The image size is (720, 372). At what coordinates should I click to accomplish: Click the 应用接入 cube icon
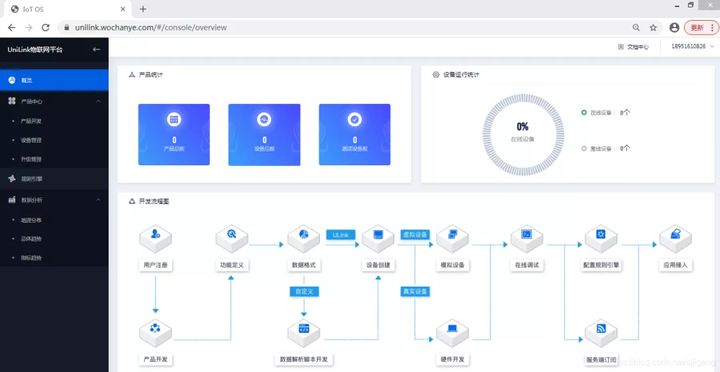[x=675, y=238]
